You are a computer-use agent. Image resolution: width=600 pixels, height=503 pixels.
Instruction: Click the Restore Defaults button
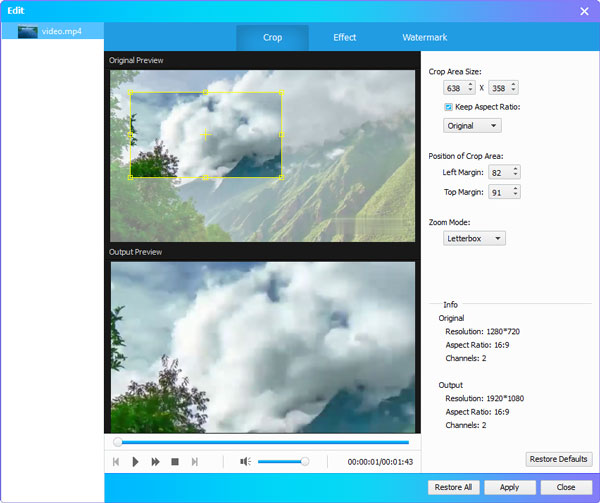pos(559,459)
